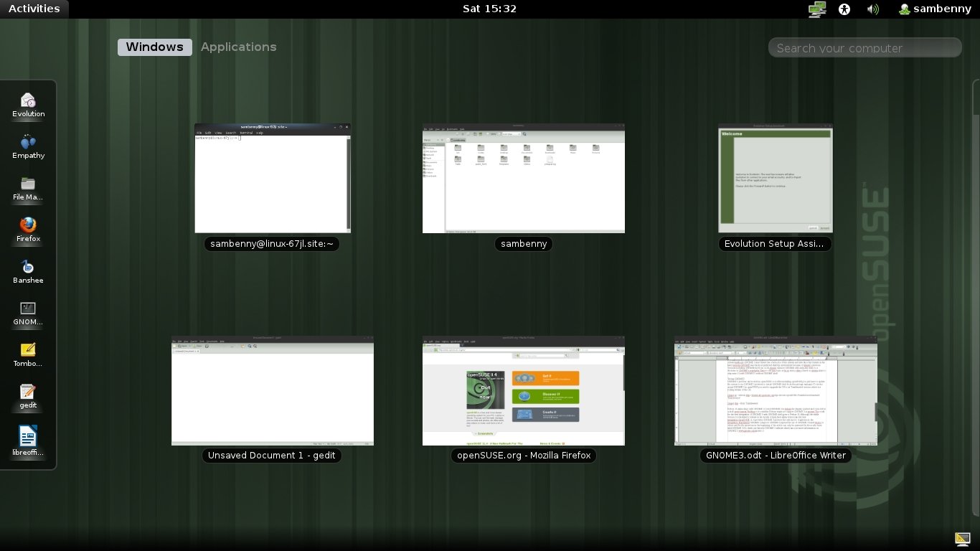Launch Firefox from the dash
This screenshot has width=980, height=551.
(28, 229)
